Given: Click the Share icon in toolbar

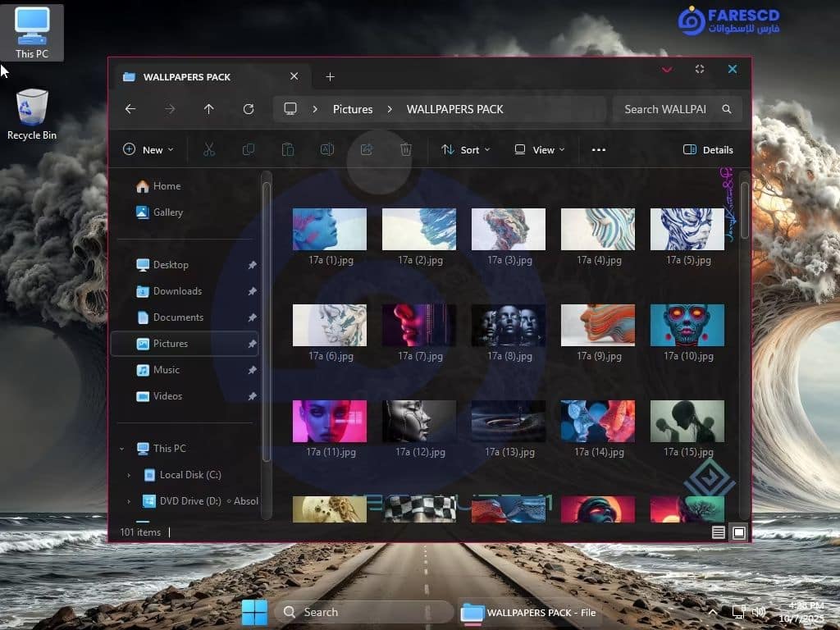Looking at the screenshot, I should (367, 150).
